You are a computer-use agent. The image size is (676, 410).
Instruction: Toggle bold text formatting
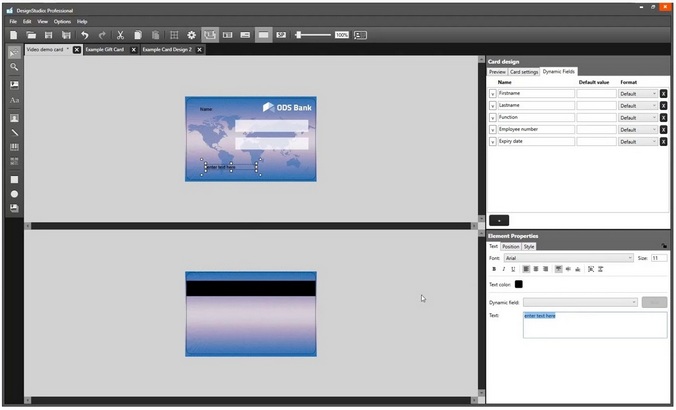pos(493,269)
